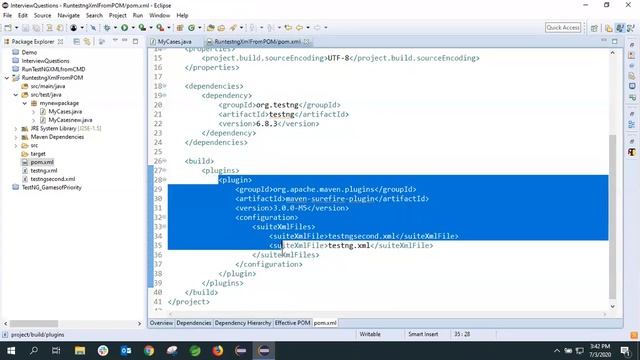Open the Debug button dropdown arrow
Image resolution: width=640 pixels, height=360 pixels.
(115, 28)
